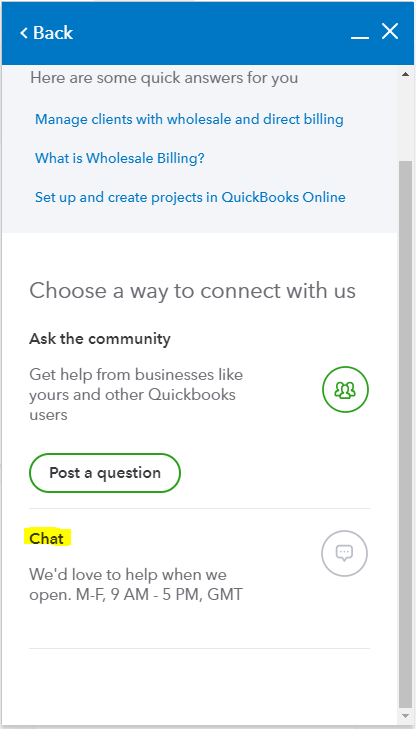The image size is (416, 729).
Task: Click the grey chat bubble icon
Action: click(x=344, y=553)
